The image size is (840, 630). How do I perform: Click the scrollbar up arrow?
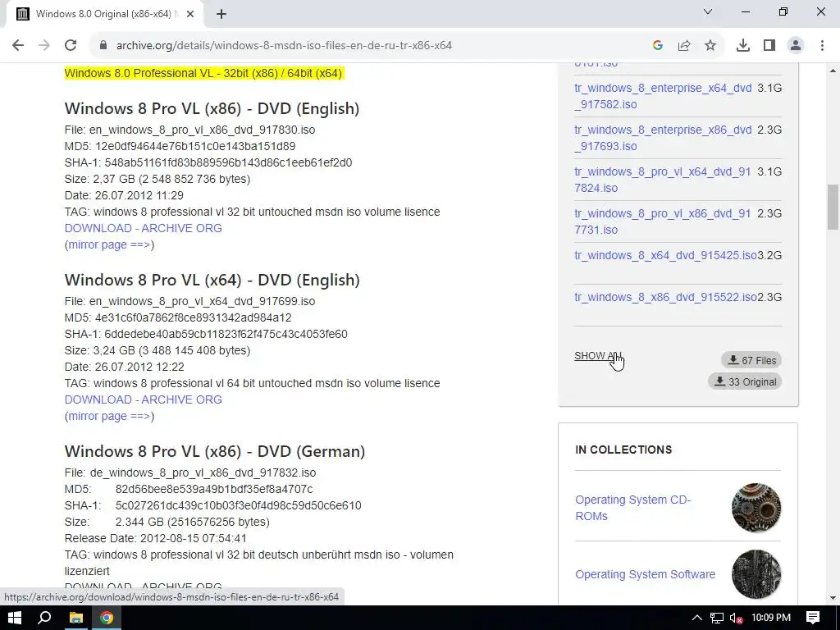(833, 71)
